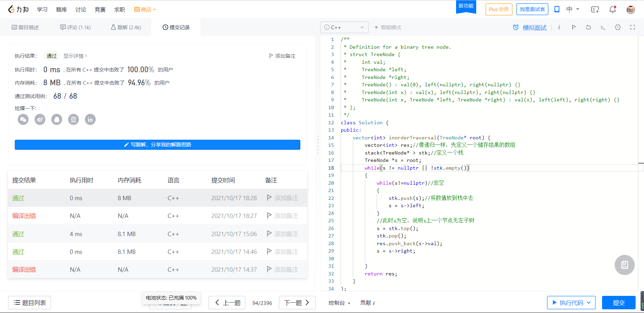Toggle 智能模式
This screenshot has width=644, height=313.
click(388, 27)
